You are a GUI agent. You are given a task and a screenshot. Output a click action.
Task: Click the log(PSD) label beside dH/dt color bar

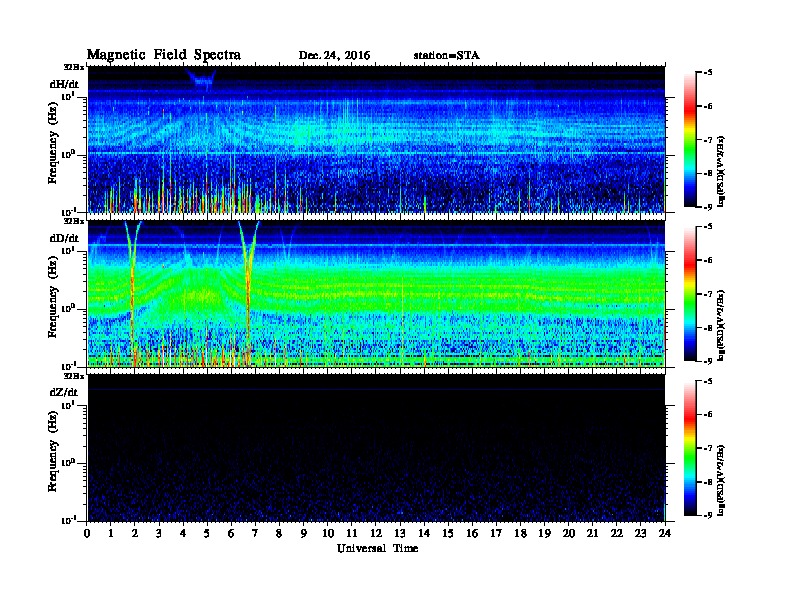click(x=721, y=171)
